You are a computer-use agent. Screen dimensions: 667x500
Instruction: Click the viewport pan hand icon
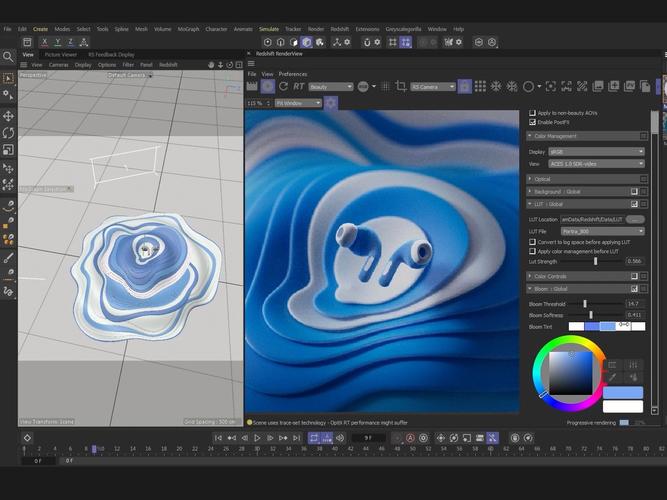tap(211, 65)
